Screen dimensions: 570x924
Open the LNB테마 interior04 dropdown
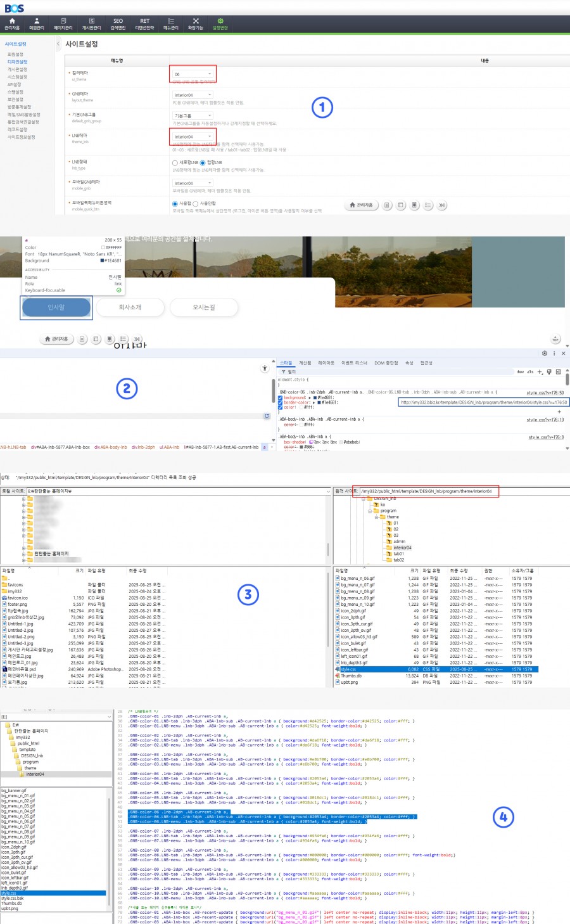coord(193,136)
